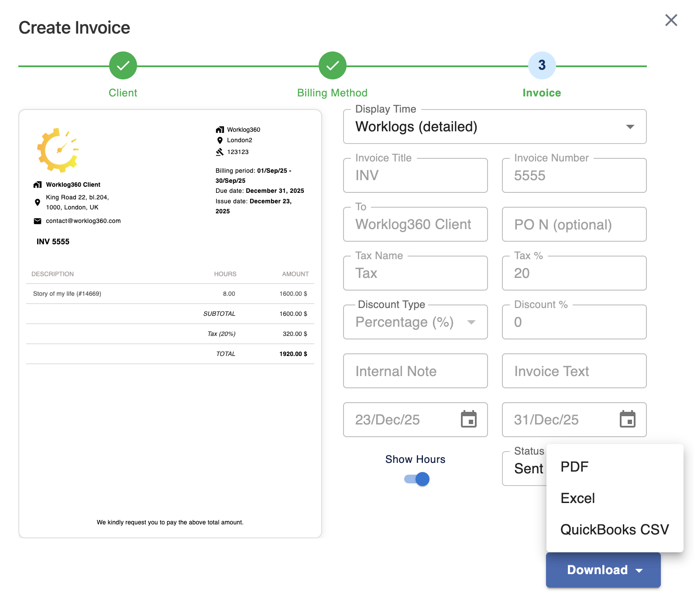This screenshot has height=616, width=694.
Task: Choose Excel from the download menu
Action: 615,498
